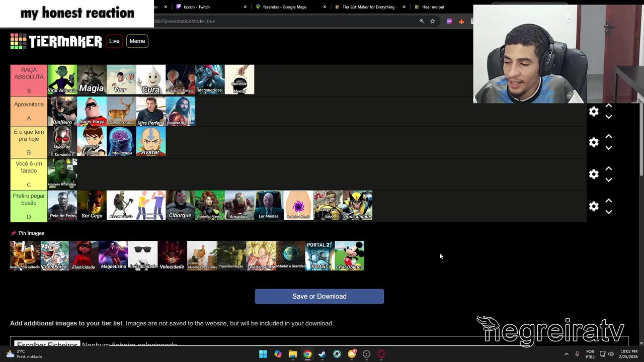The height and width of the screenshot is (362, 644).
Task: Open settings gear for the C tier row
Action: [x=594, y=174]
